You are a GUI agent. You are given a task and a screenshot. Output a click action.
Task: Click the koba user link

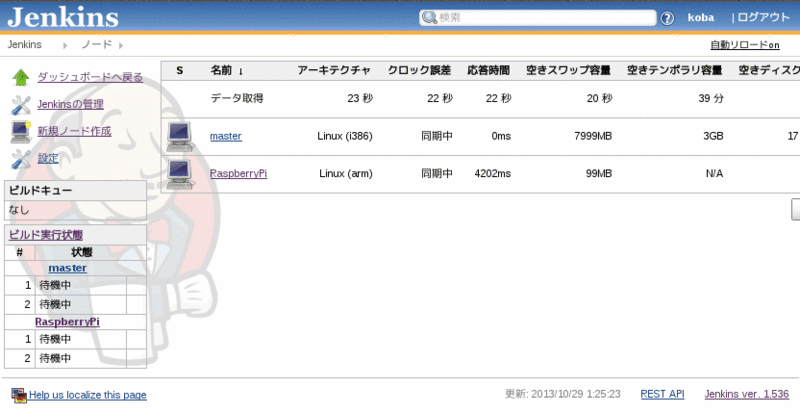[701, 17]
